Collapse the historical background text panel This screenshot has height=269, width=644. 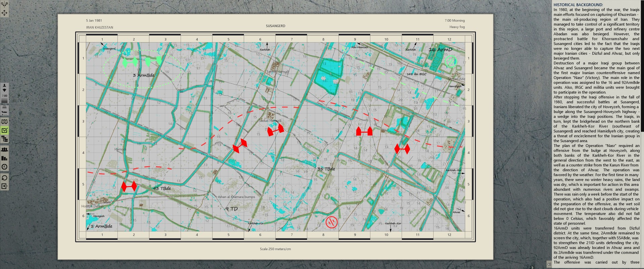(549, 264)
